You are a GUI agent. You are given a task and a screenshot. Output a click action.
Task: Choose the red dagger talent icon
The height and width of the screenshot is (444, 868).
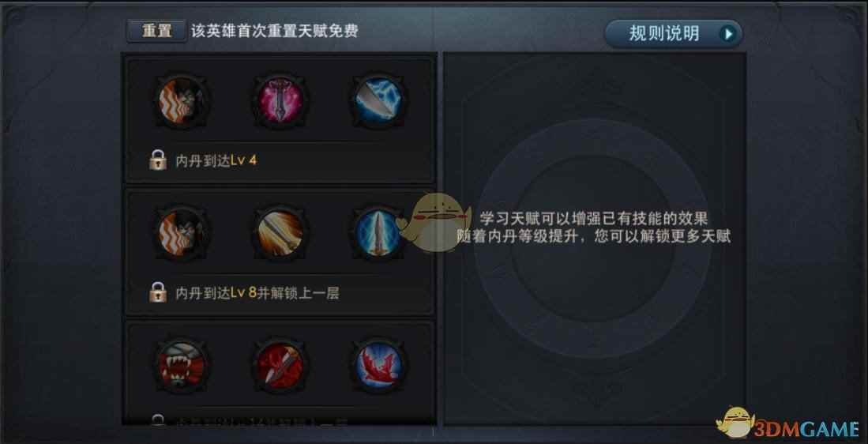(x=280, y=365)
